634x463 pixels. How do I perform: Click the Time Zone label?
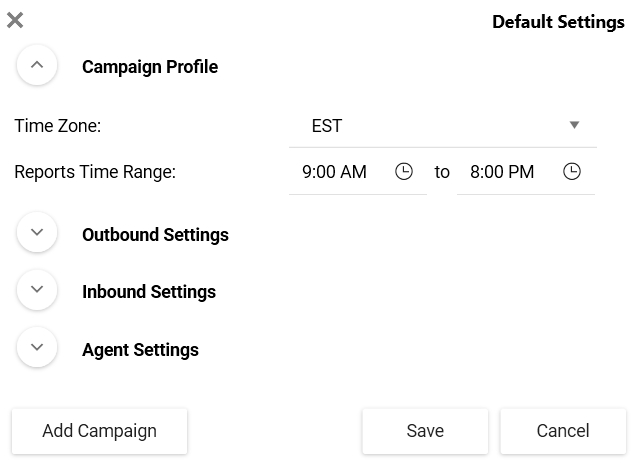point(57,126)
